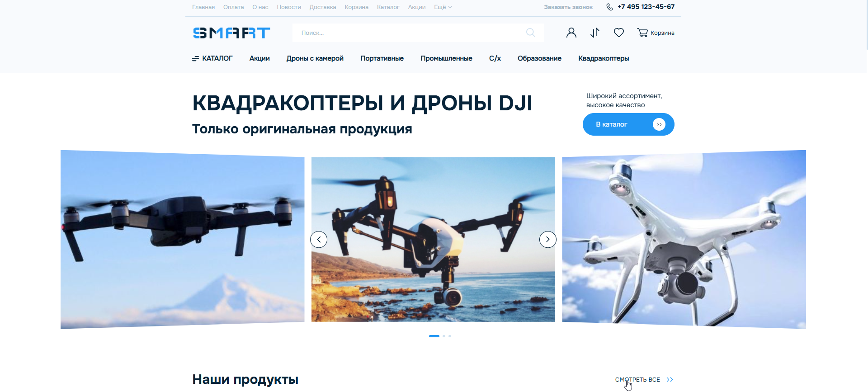Image resolution: width=868 pixels, height=392 pixels.
Task: Click the phone handset icon
Action: (609, 7)
